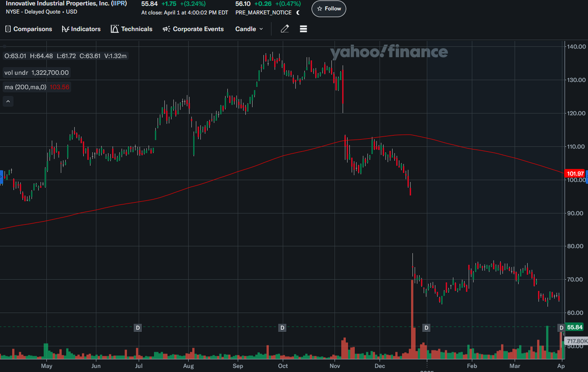Click the Apr date axis label
The width and height of the screenshot is (588, 372).
(x=561, y=366)
